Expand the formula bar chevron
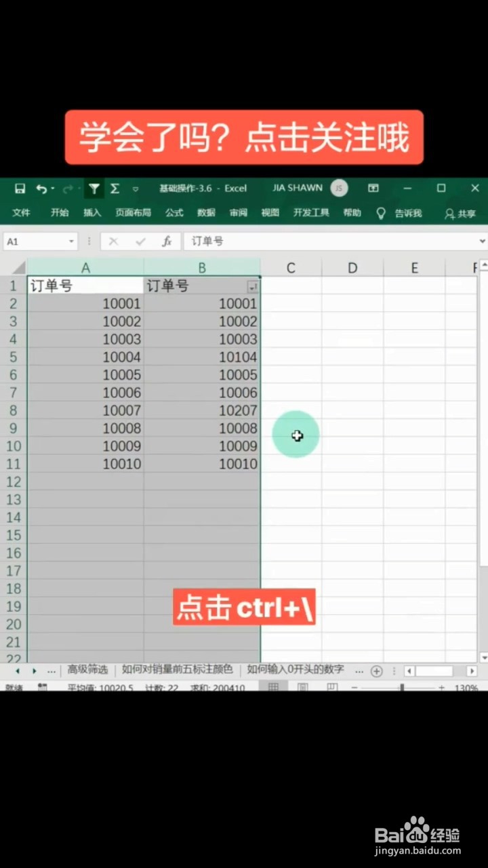Screen dimensions: 488x868 pos(482,241)
